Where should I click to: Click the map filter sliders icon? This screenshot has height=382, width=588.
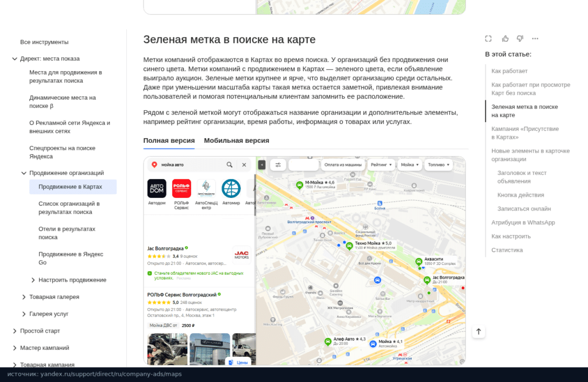[278, 165]
